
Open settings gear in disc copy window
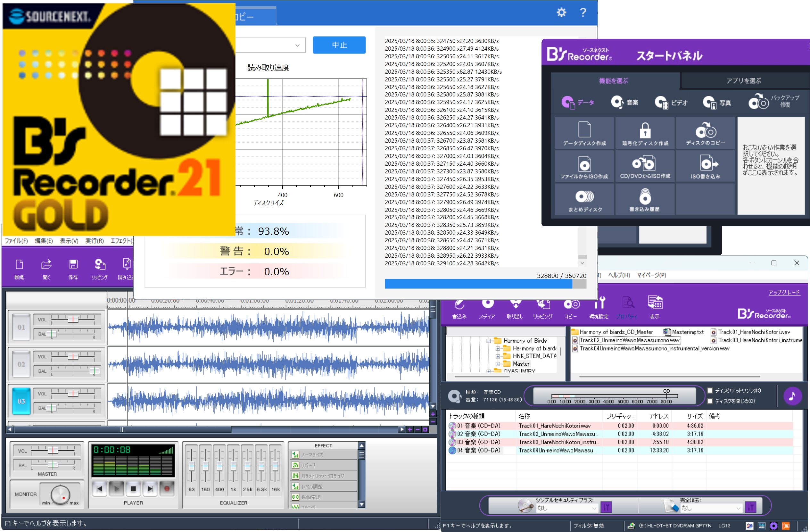click(x=561, y=12)
